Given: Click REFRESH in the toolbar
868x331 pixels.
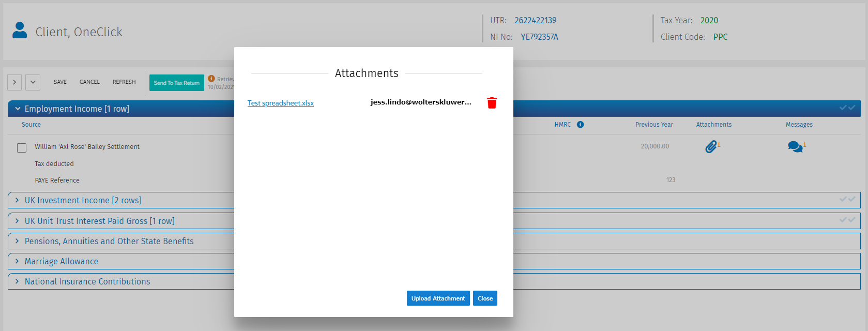Looking at the screenshot, I should tap(124, 82).
